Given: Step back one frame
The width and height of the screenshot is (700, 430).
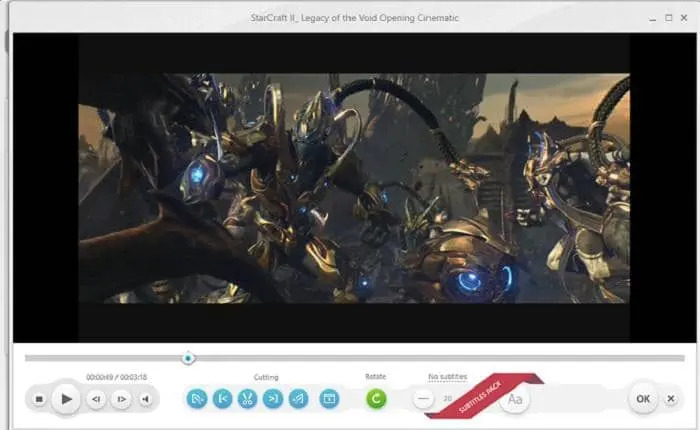Looking at the screenshot, I should pyautogui.click(x=96, y=399).
